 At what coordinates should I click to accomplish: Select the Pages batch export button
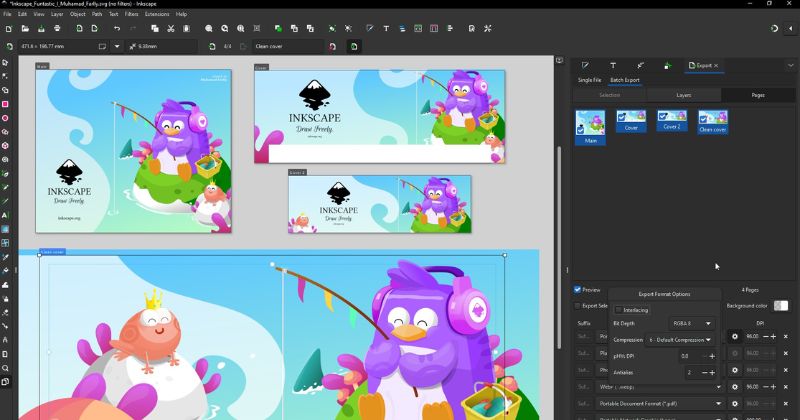(x=758, y=95)
